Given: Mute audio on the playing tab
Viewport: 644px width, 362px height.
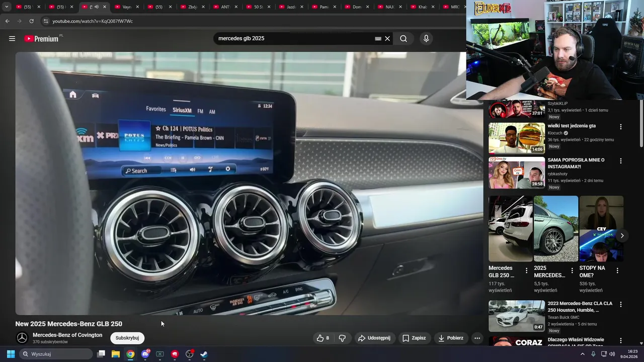Looking at the screenshot, I should (x=96, y=7).
